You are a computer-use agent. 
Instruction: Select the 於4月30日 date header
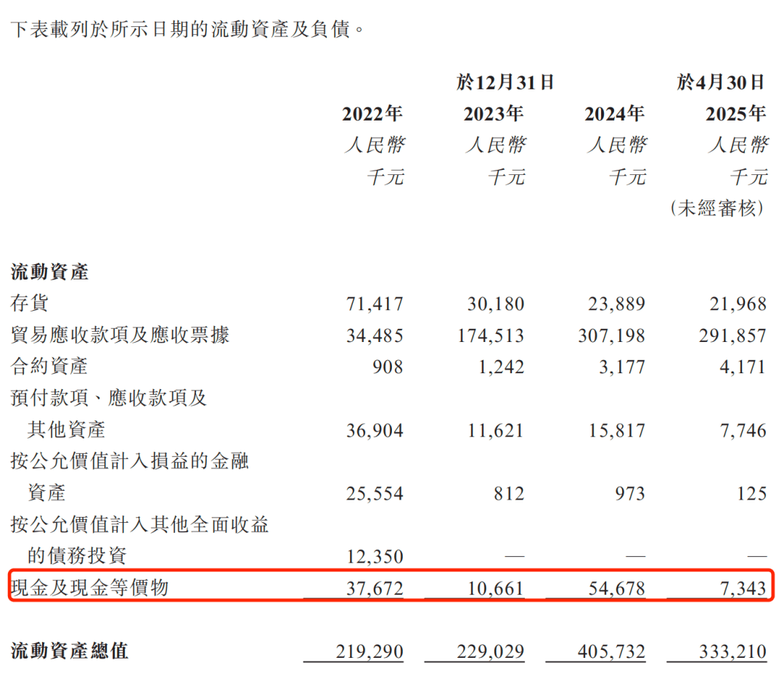[720, 83]
